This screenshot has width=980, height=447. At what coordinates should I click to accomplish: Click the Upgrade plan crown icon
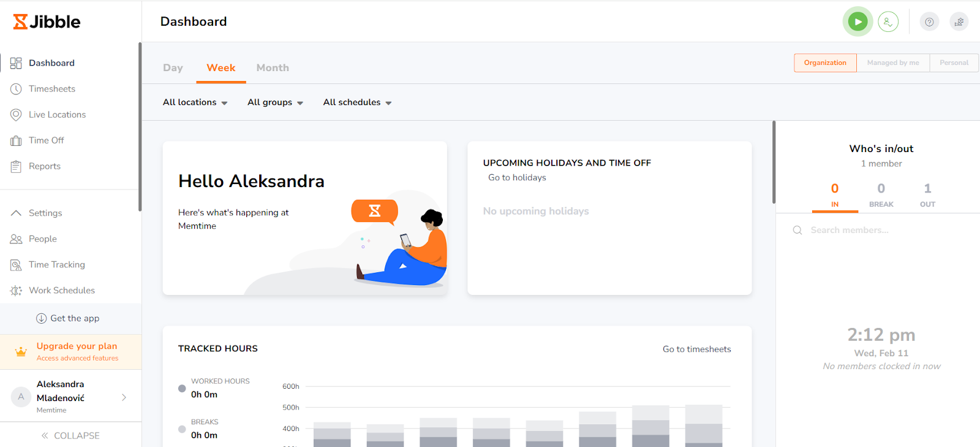21,352
